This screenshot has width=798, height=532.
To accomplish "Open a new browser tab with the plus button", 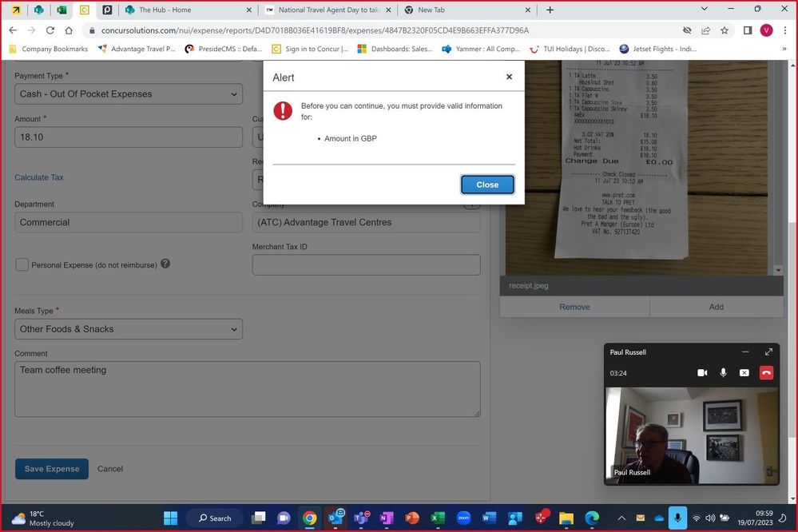I will (x=550, y=10).
